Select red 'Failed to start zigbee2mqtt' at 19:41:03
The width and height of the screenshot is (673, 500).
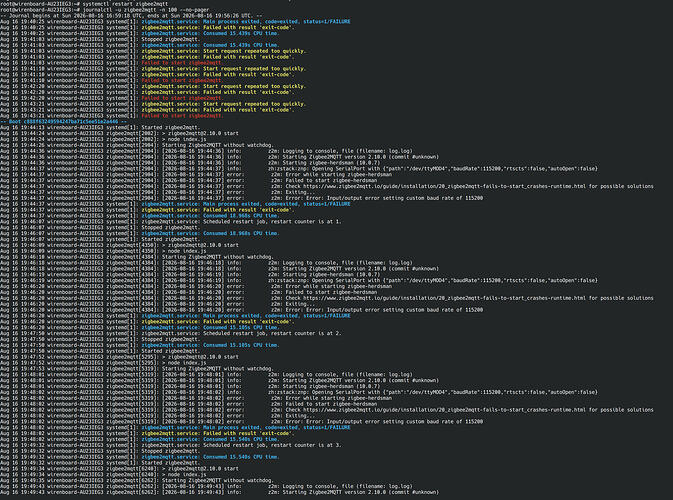(182, 63)
